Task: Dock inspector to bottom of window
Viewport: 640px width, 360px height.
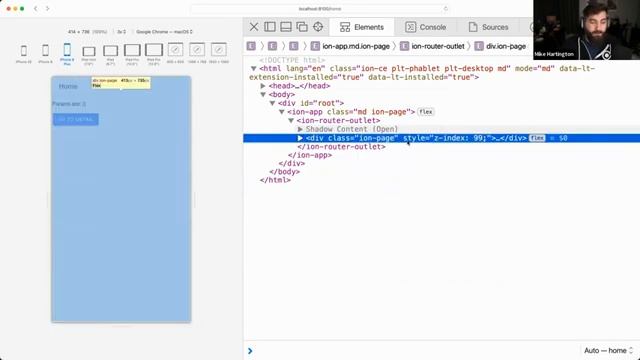Action: (286, 27)
